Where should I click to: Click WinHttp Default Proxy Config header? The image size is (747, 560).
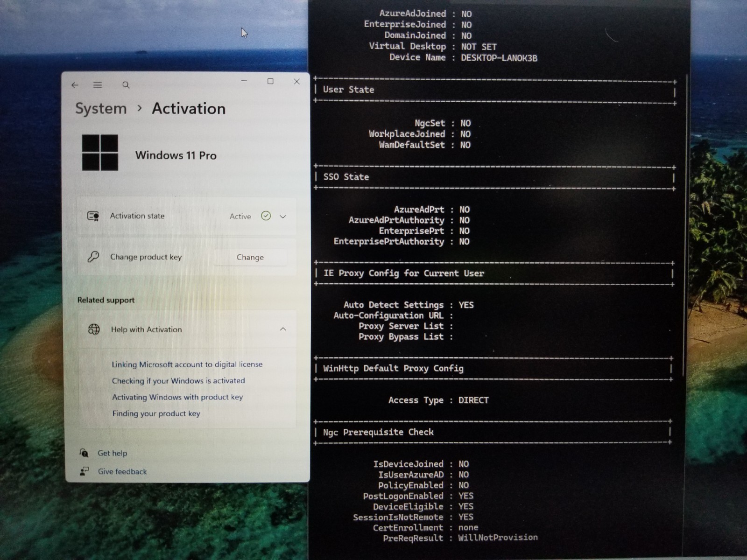393,368
